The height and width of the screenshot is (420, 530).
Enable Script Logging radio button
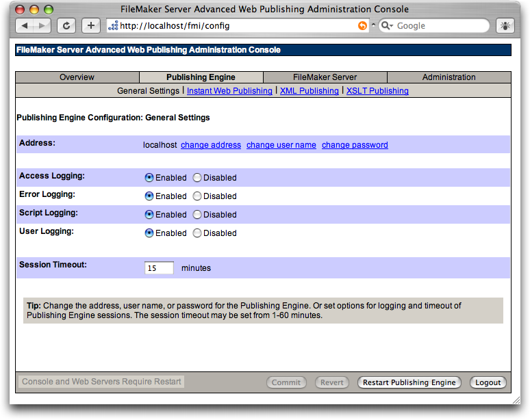pos(149,214)
